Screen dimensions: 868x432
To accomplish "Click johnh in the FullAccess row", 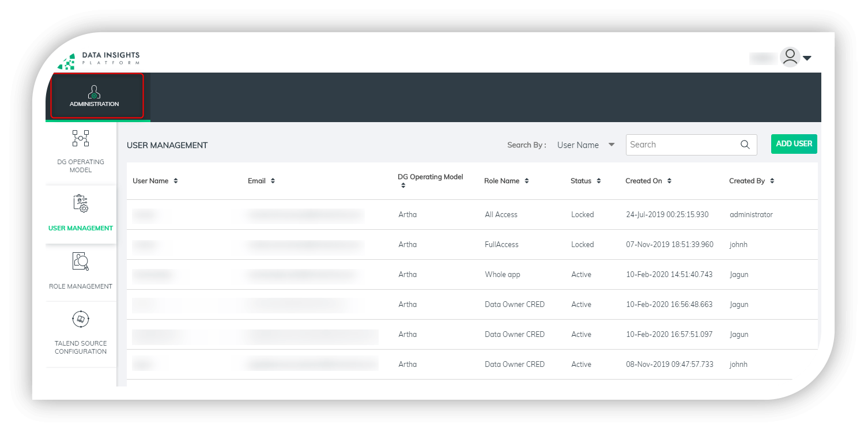I will point(739,244).
